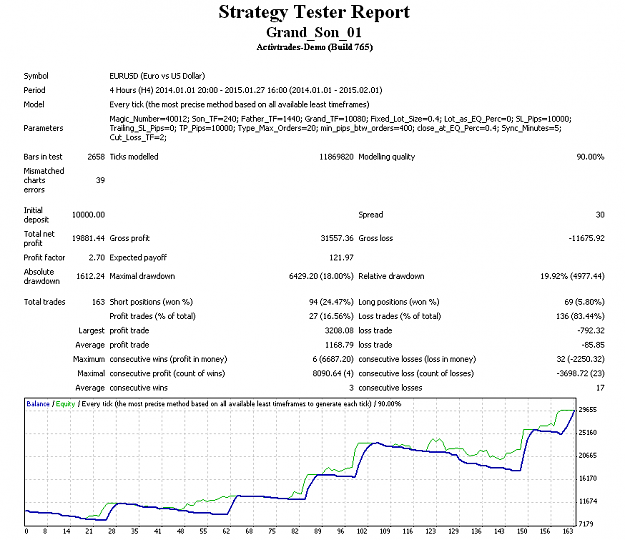Click consecutive losses value 32 (-2250.32)
The height and width of the screenshot is (540, 625).
click(580, 359)
